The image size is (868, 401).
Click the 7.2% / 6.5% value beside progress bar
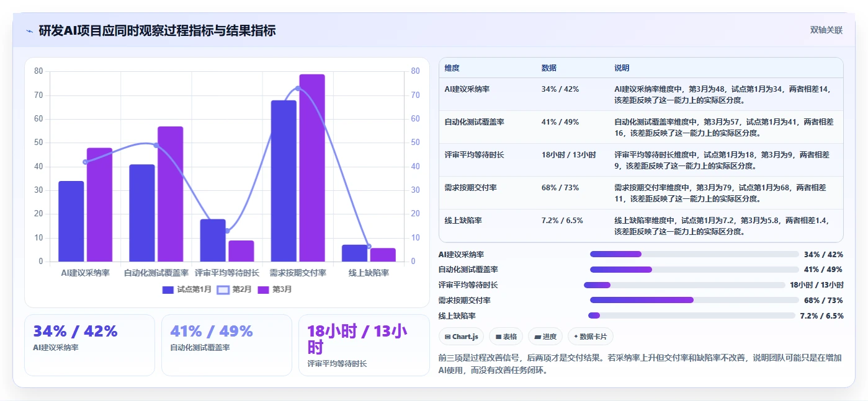[822, 316]
